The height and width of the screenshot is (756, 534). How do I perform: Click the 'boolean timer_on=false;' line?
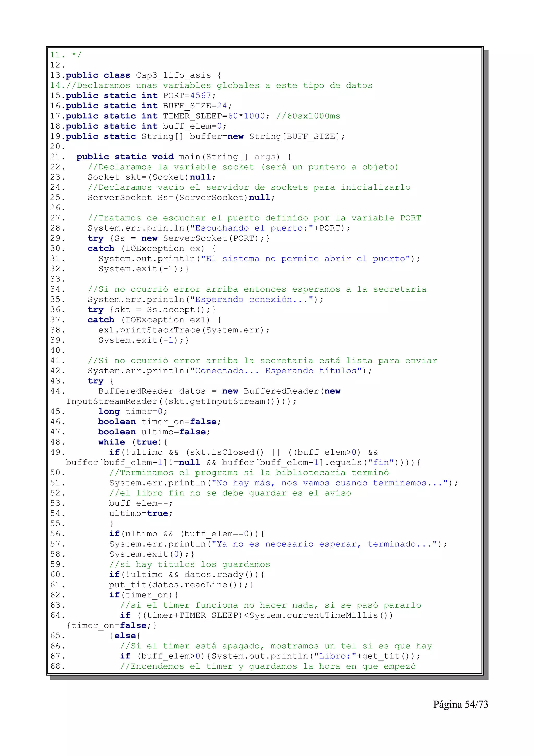click(160, 422)
